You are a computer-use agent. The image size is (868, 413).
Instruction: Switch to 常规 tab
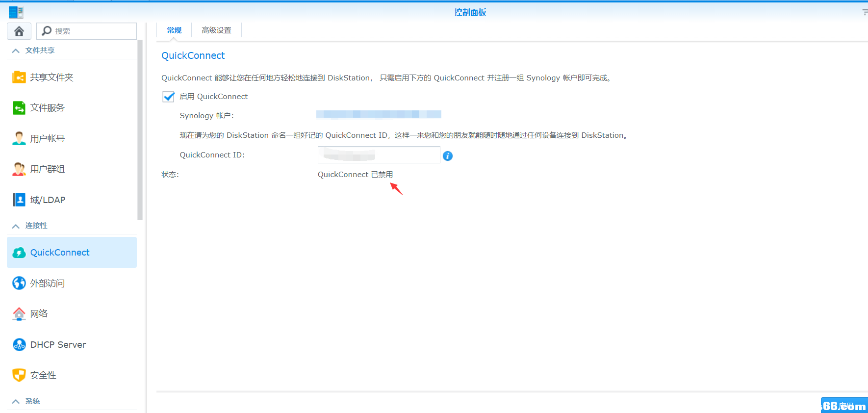tap(174, 30)
